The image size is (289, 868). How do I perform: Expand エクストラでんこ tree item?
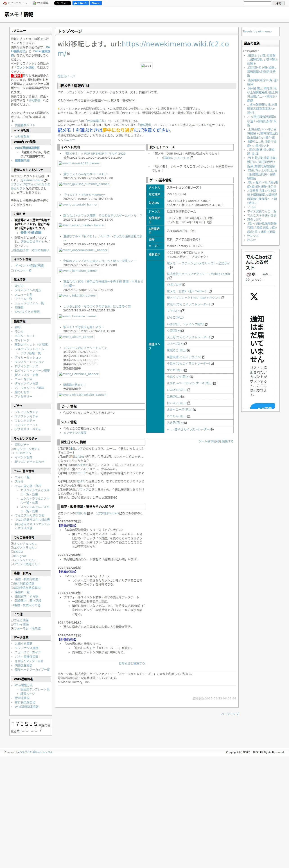[12, 548]
